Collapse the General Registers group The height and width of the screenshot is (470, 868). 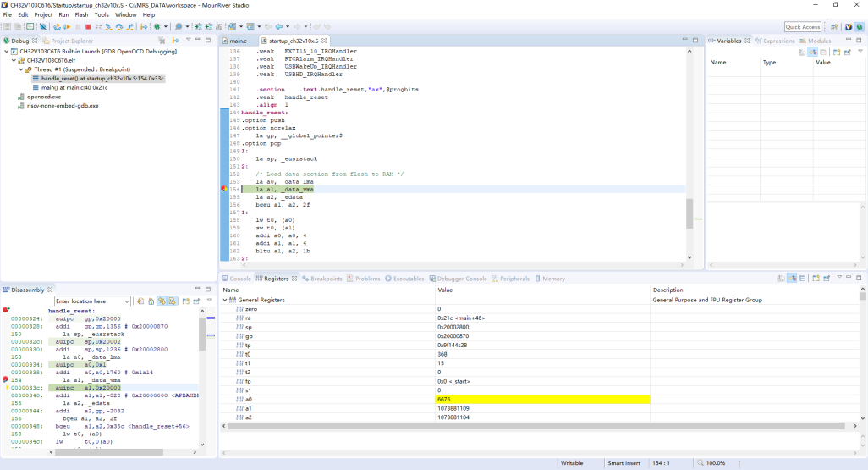(x=225, y=300)
